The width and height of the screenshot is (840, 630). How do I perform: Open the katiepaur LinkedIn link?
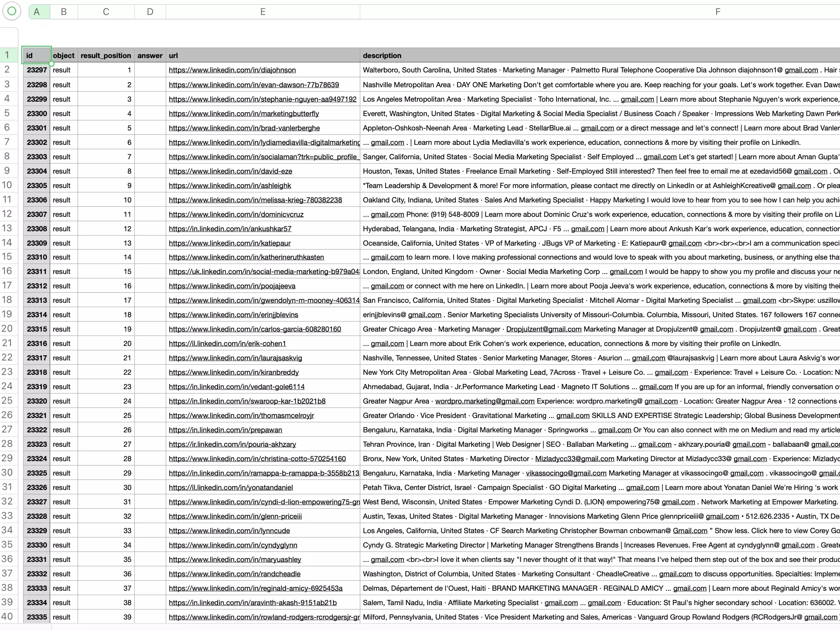pyautogui.click(x=230, y=243)
